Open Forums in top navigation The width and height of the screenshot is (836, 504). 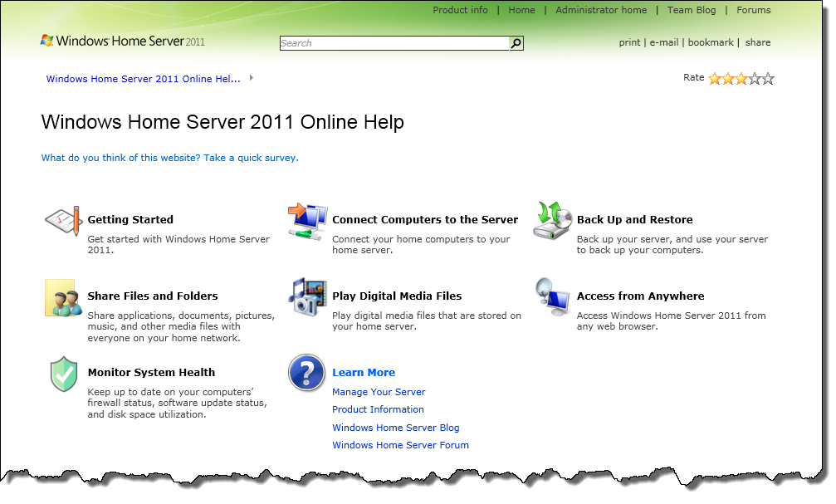(x=753, y=10)
